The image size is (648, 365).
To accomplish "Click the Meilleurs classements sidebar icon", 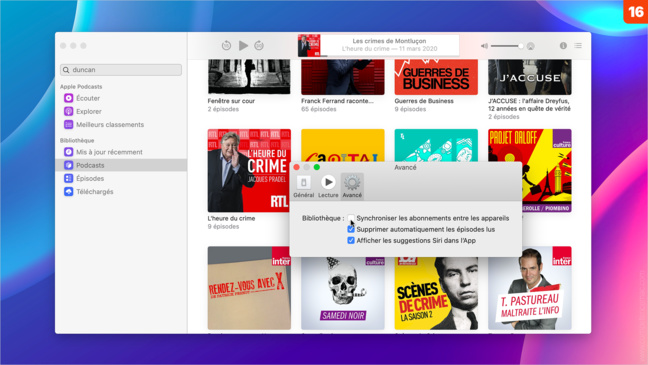I will (x=69, y=124).
